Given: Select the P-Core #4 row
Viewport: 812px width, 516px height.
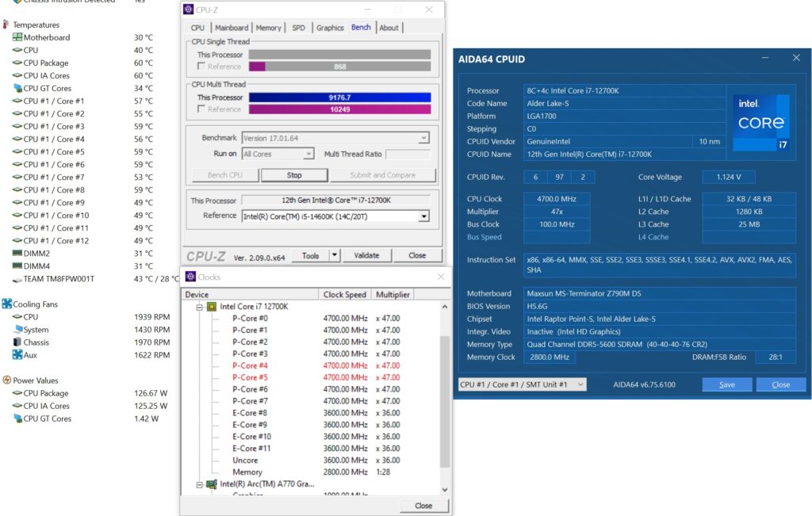Looking at the screenshot, I should click(316, 365).
